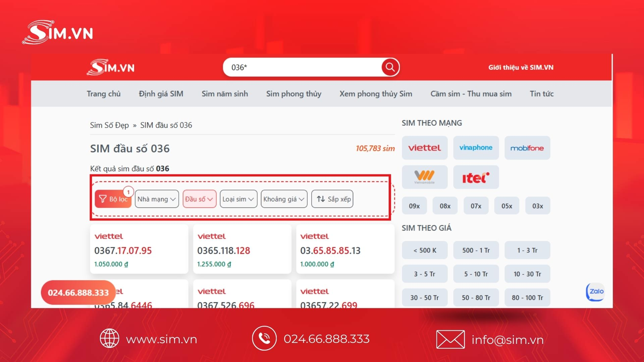644x362 pixels.
Task: Click the envelope icon beside info@sim.vn
Action: [450, 339]
